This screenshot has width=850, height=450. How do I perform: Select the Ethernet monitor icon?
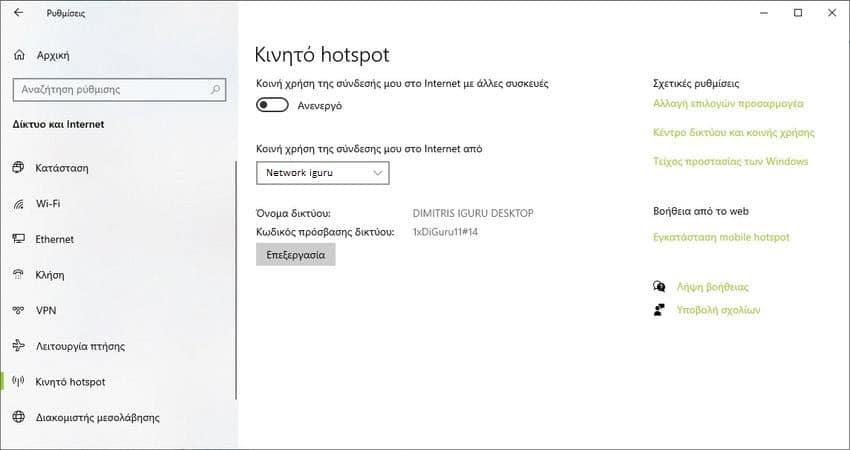18,239
